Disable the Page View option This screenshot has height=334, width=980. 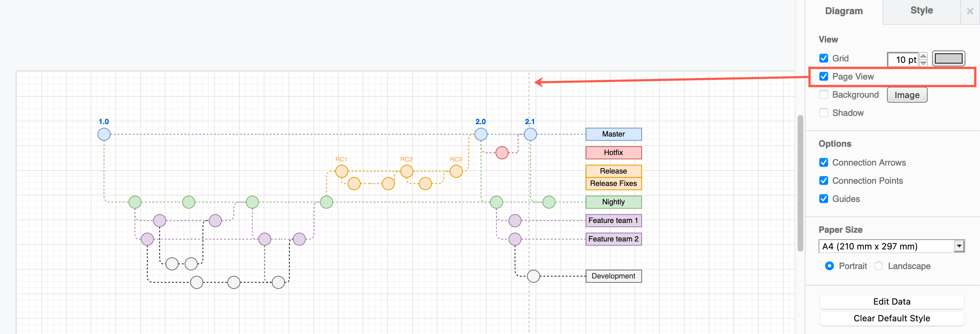(x=824, y=76)
